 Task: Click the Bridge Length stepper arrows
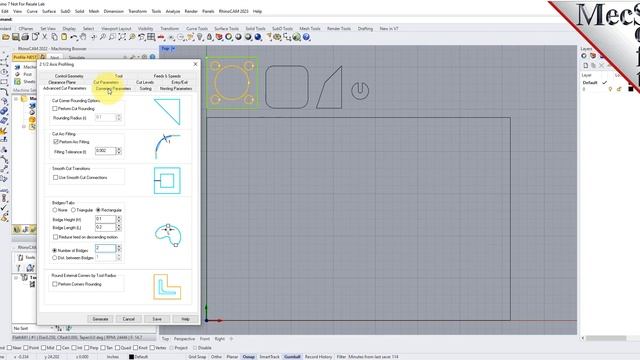click(x=119, y=227)
